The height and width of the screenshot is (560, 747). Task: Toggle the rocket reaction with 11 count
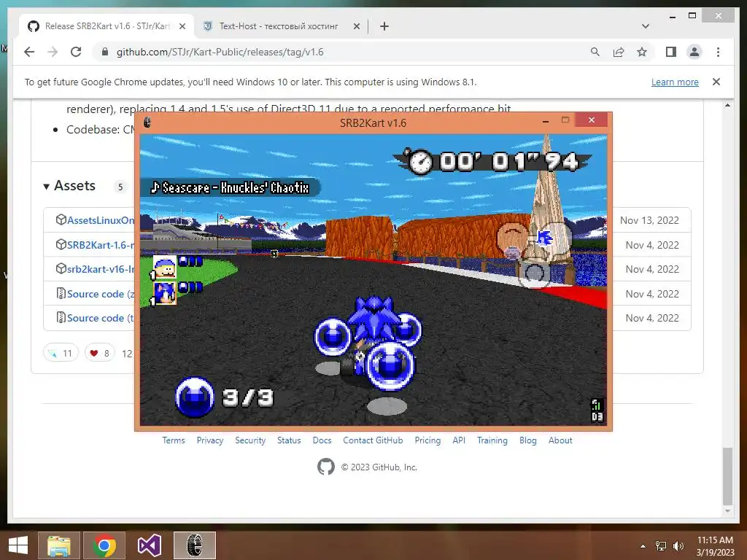point(61,353)
